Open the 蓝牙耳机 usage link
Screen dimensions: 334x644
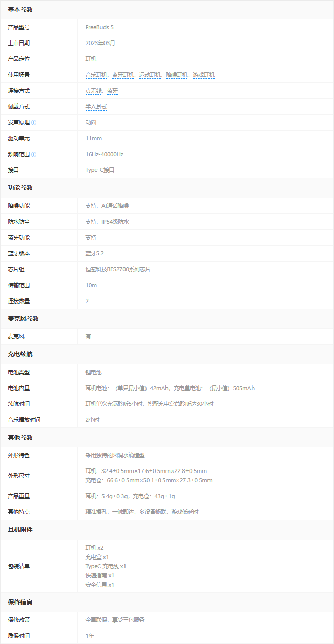[123, 75]
